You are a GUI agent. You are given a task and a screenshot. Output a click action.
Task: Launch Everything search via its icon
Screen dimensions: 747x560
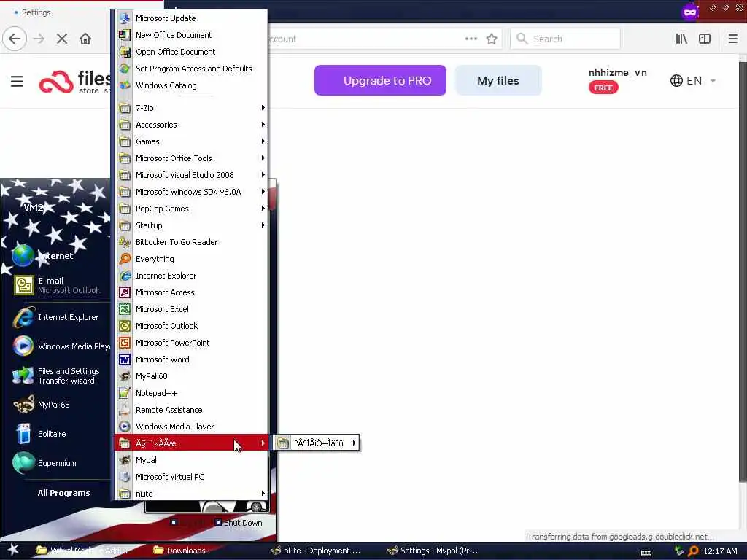pyautogui.click(x=124, y=259)
